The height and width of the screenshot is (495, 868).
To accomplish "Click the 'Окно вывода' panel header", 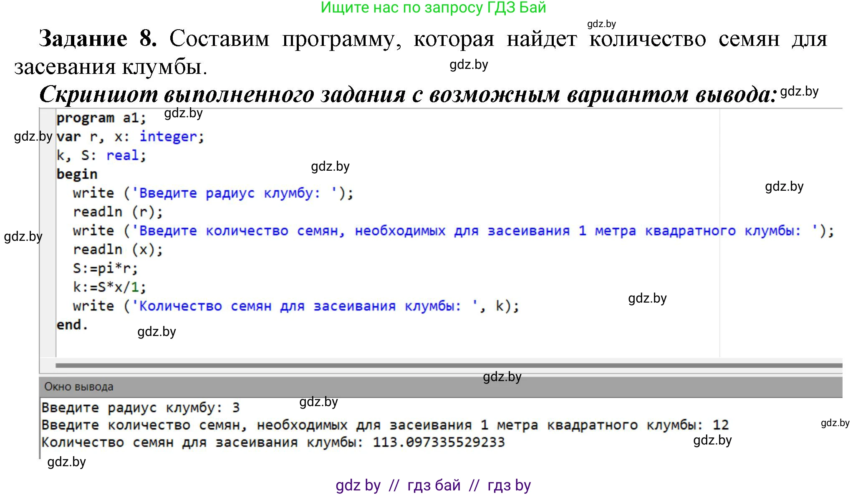I will pyautogui.click(x=441, y=387).
